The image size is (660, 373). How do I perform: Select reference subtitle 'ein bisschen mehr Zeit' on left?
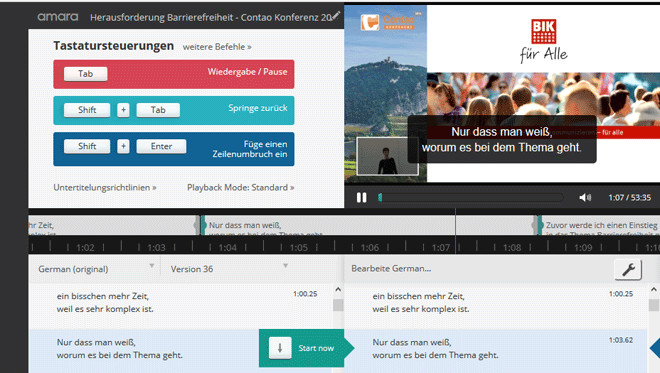pyautogui.click(x=181, y=306)
